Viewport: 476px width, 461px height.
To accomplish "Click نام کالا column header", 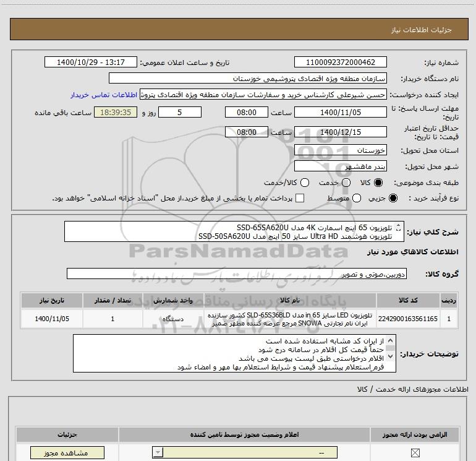I will [x=290, y=300].
